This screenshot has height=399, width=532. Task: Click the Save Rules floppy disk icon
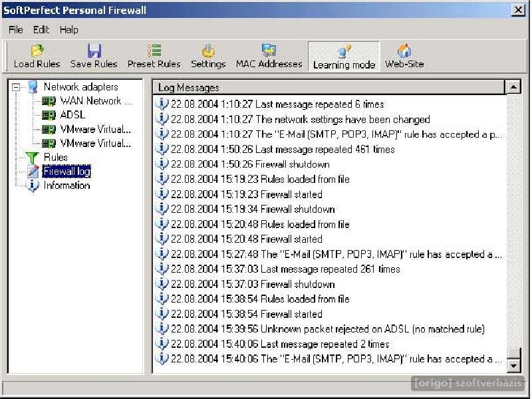[94, 51]
